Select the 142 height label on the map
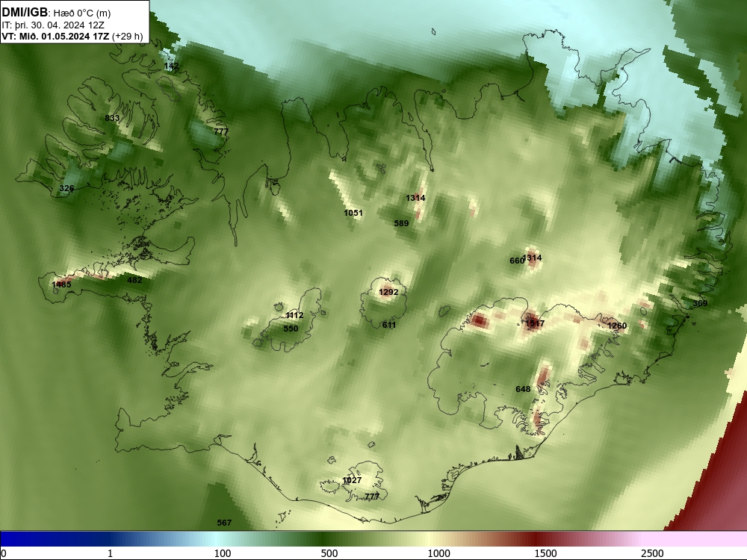This screenshot has height=560, width=747. (x=172, y=66)
